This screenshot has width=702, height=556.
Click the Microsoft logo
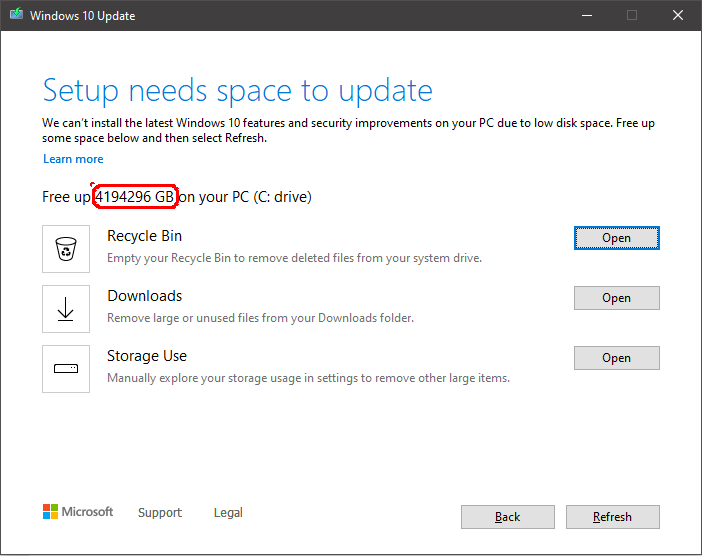coord(78,512)
